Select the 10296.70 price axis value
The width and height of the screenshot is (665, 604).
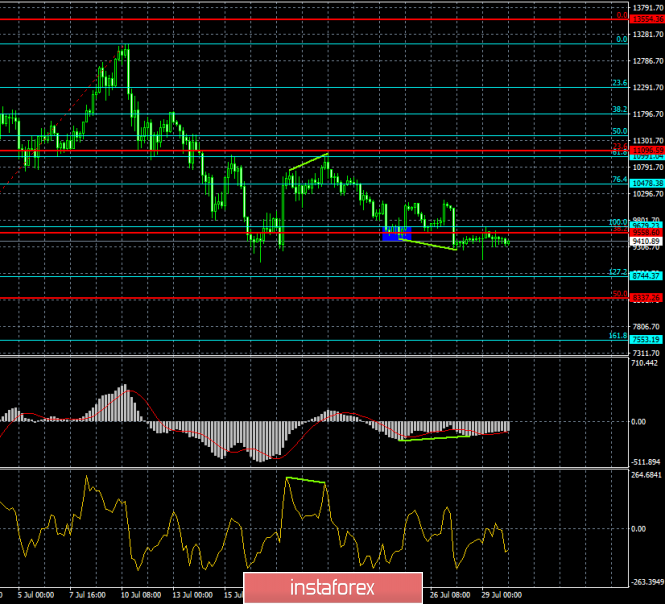click(648, 194)
